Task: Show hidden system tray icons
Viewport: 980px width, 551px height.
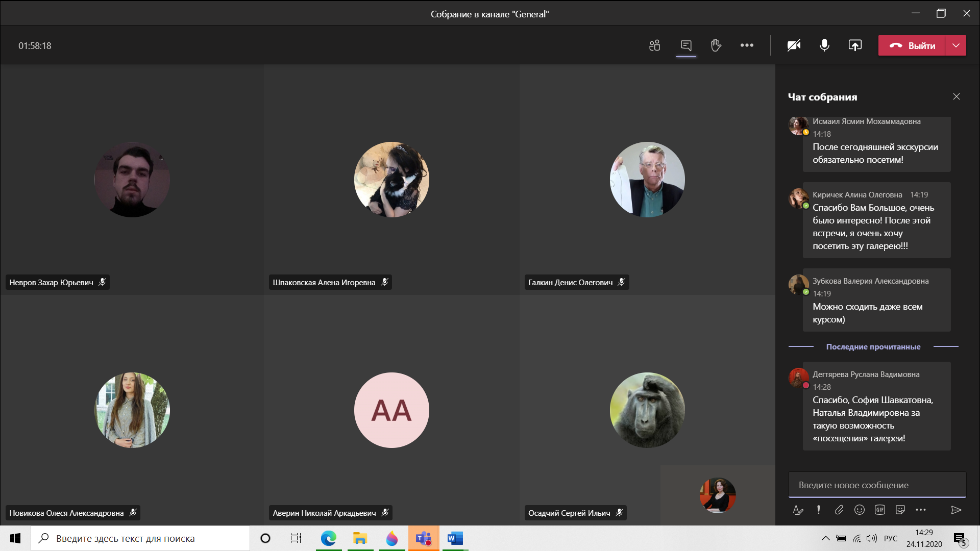Action: tap(825, 538)
